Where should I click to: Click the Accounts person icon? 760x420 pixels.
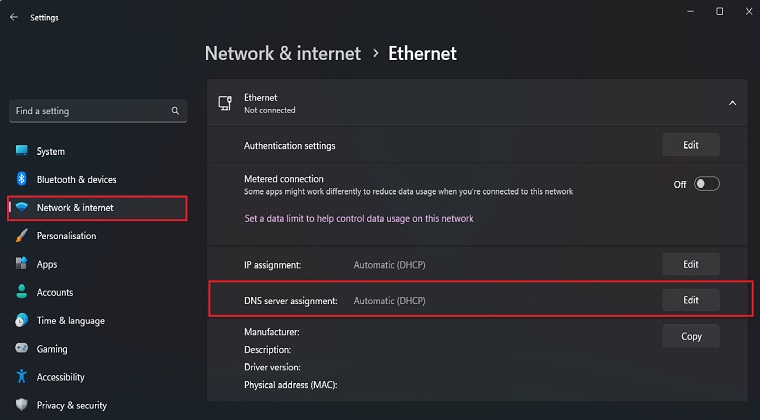coord(21,292)
